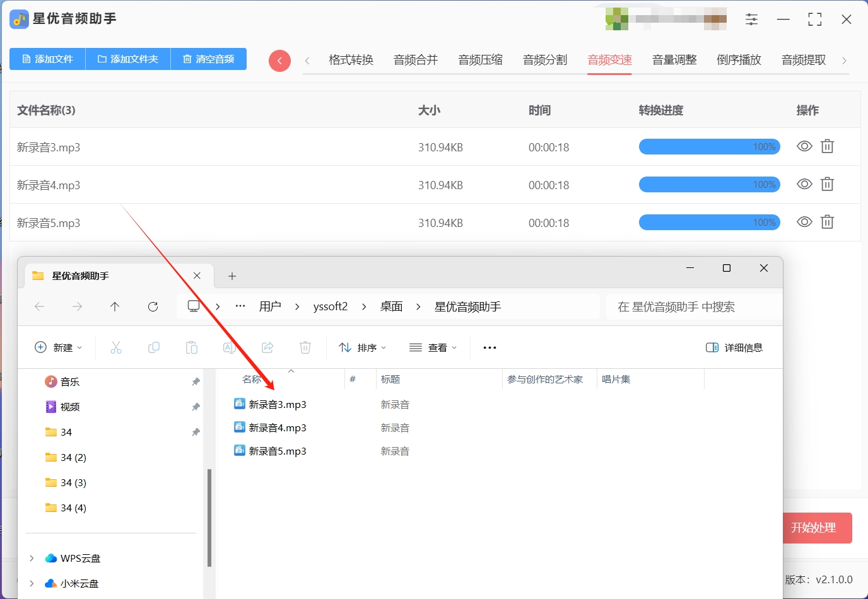Close the 星优音频助手 Explorer tab
The image size is (868, 599).
point(197,276)
